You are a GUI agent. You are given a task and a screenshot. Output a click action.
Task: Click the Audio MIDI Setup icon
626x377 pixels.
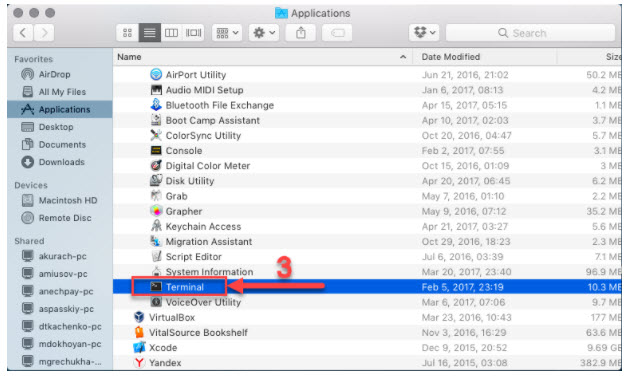tap(156, 89)
